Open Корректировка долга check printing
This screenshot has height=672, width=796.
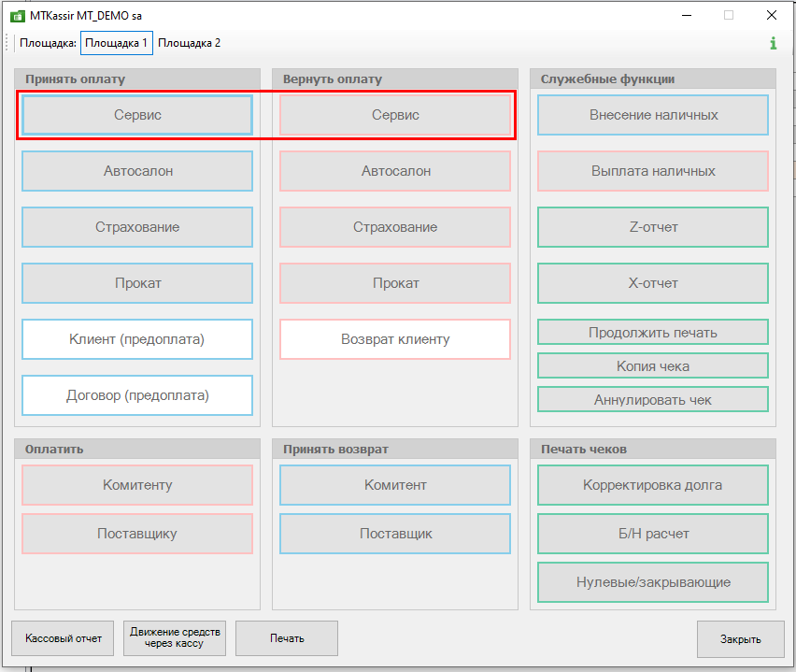[653, 485]
